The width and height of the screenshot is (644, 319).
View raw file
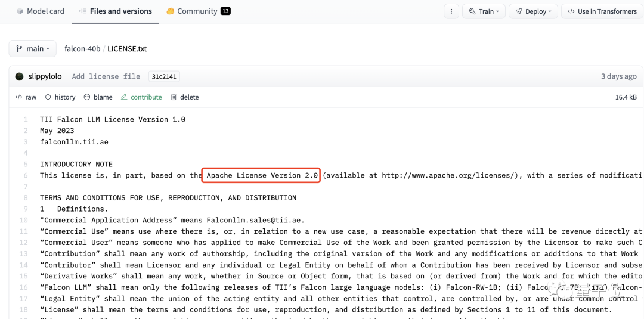[x=26, y=97]
